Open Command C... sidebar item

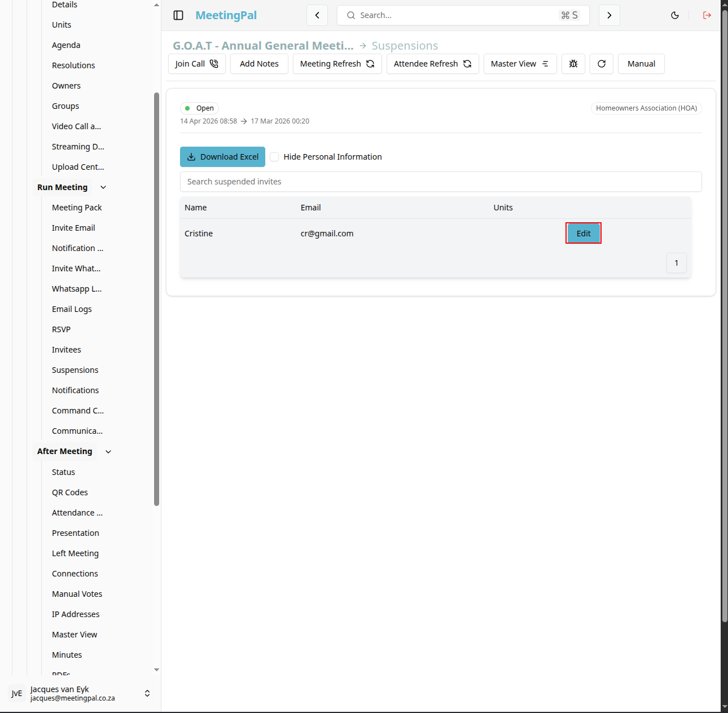click(x=78, y=411)
